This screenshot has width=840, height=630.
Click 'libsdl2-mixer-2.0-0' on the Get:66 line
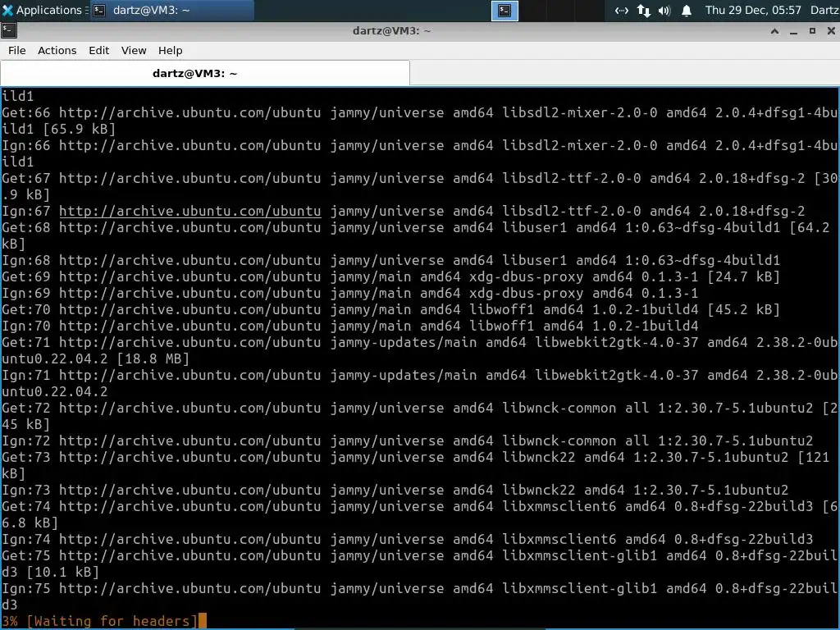click(x=579, y=113)
